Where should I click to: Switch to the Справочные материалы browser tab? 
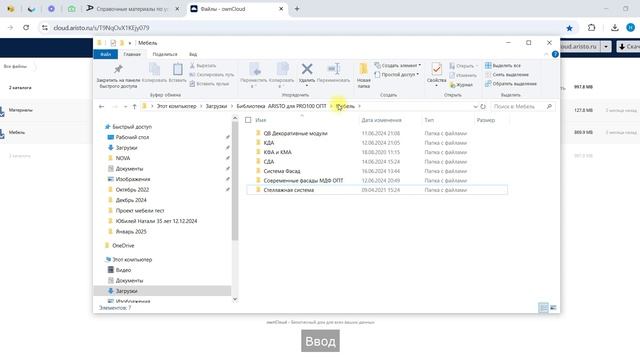[133, 9]
